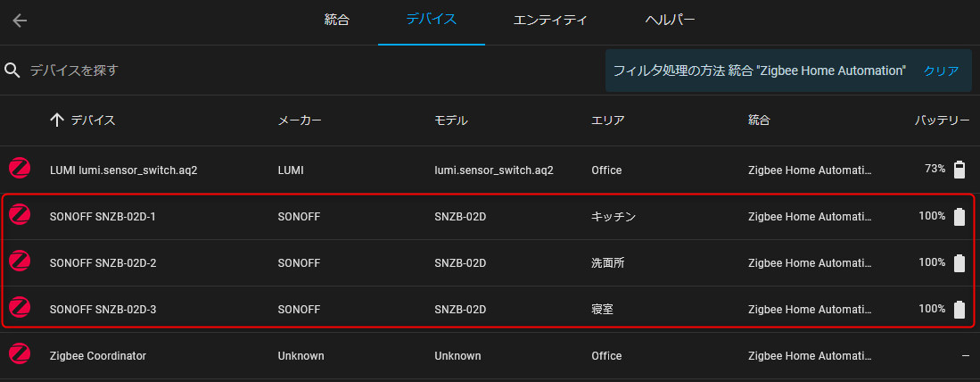The image size is (980, 382).
Task: Click battery icon of SONOFF SNZB-02D-3 row
Action: 959,309
